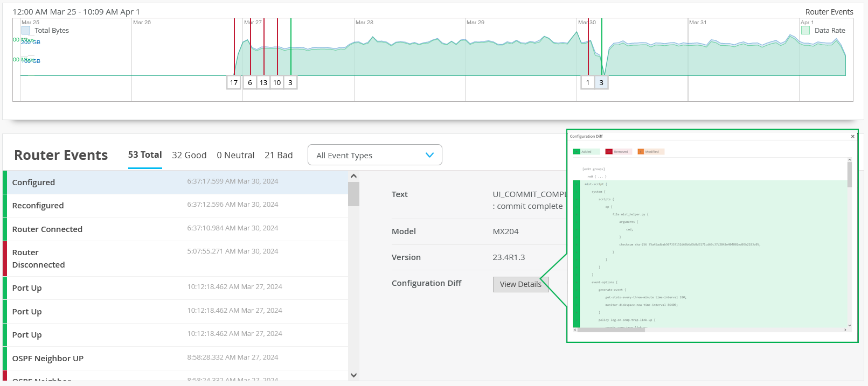Click timeline event marker labeled 13
Screen dimensions: 868x386
[x=263, y=83]
